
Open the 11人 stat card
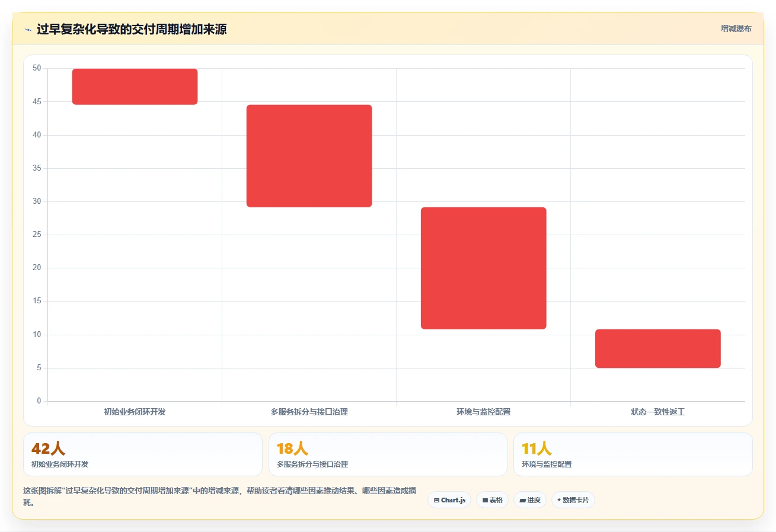click(x=633, y=454)
